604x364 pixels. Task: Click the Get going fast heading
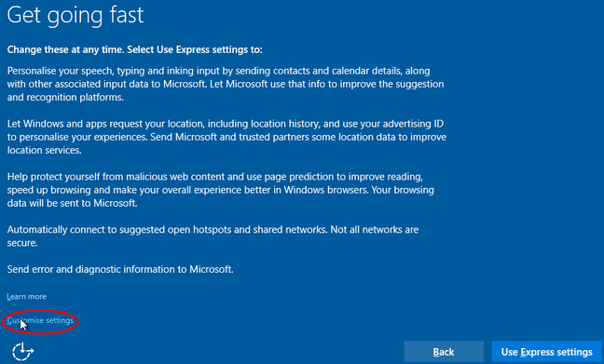[x=75, y=16]
